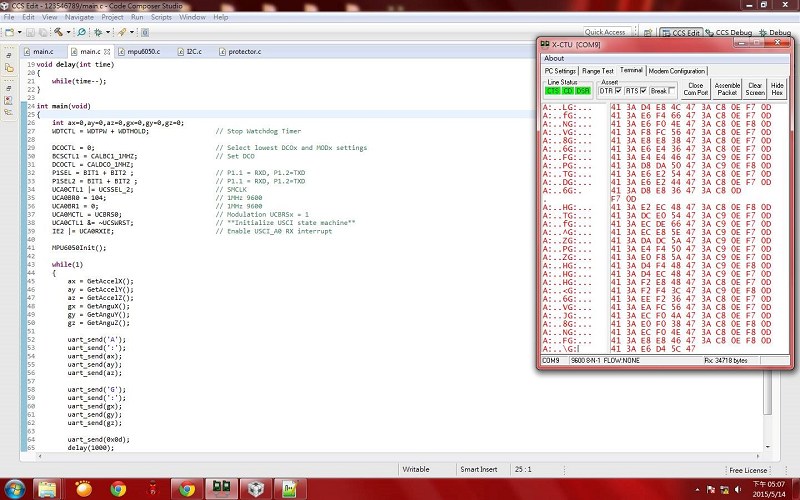Click CD line status indicator
The height and width of the screenshot is (500, 800).
pyautogui.click(x=567, y=91)
